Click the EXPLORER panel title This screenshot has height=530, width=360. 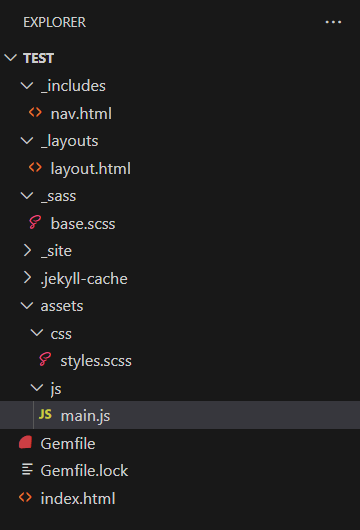click(x=54, y=22)
